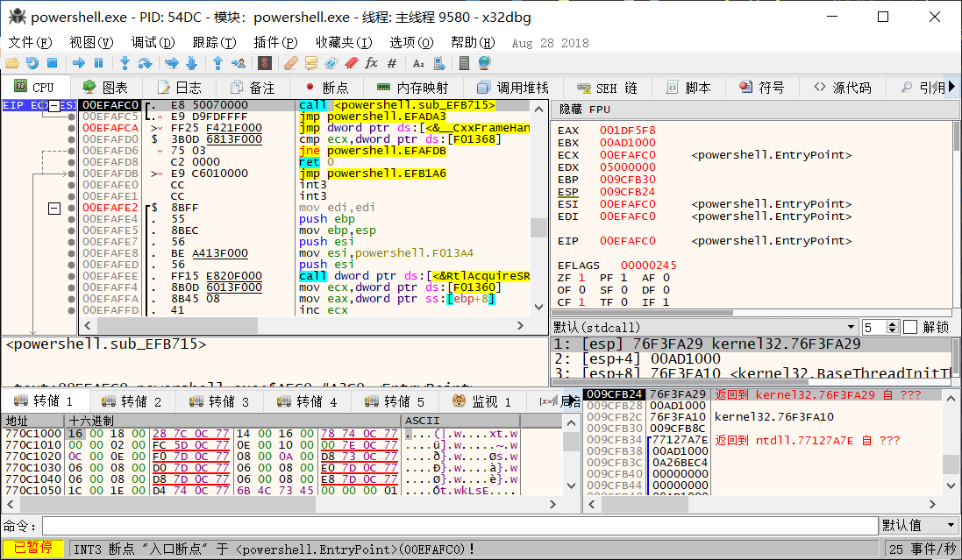Image resolution: width=962 pixels, height=560 pixels.
Task: Click the globe toolbar icon
Action: (485, 63)
